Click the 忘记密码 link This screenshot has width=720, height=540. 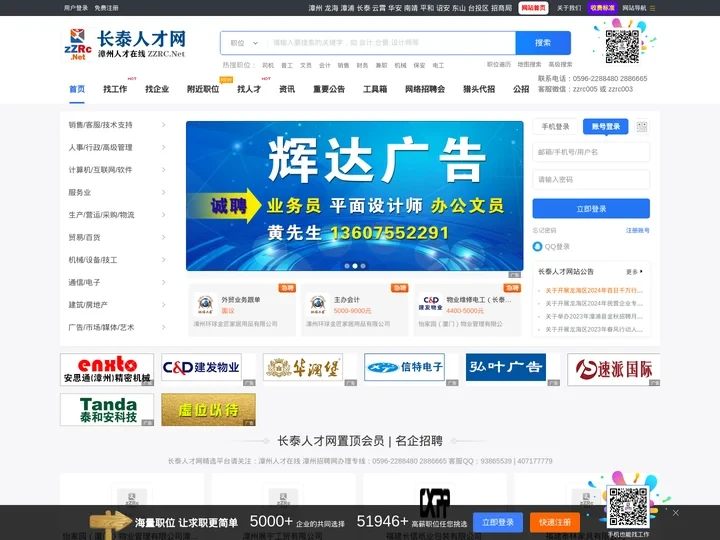(544, 231)
